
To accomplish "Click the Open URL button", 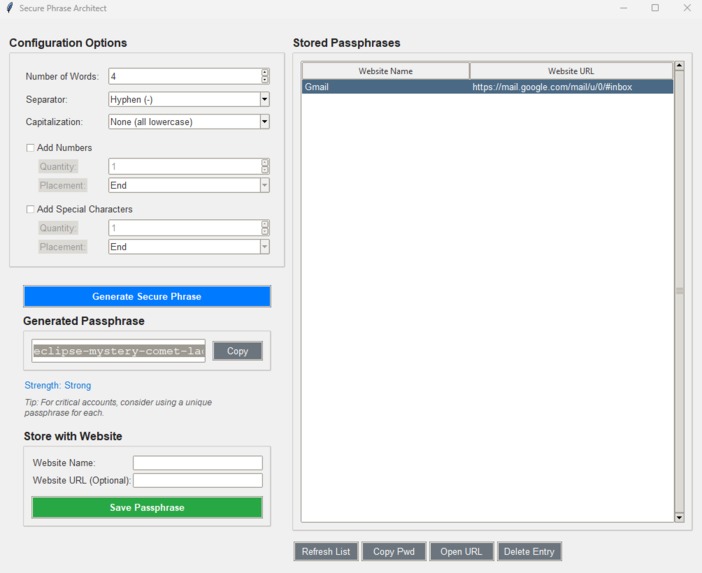I will coord(461,552).
